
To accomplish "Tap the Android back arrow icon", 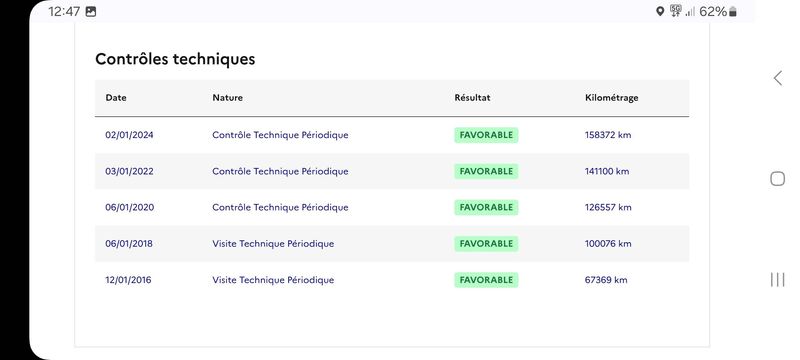I will coord(778,78).
